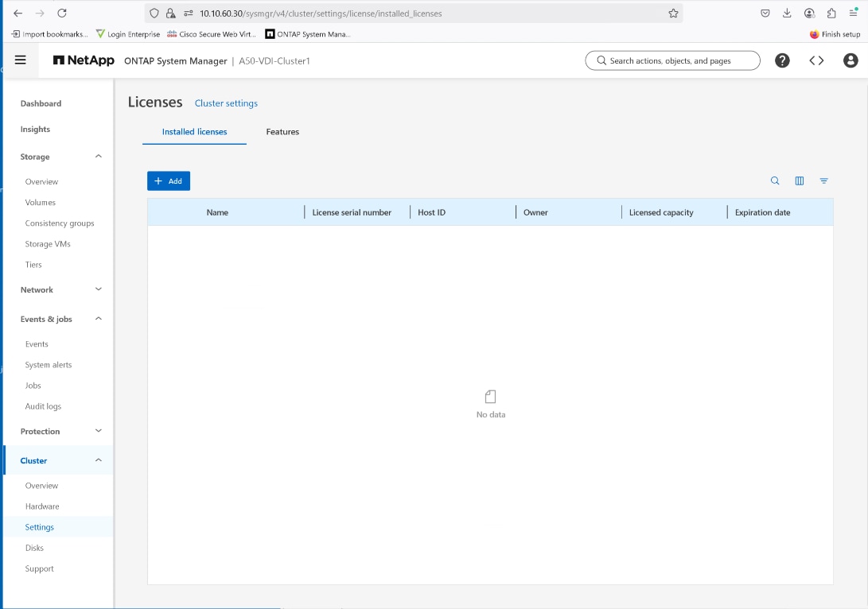Open Support in the sidebar

coord(39,568)
